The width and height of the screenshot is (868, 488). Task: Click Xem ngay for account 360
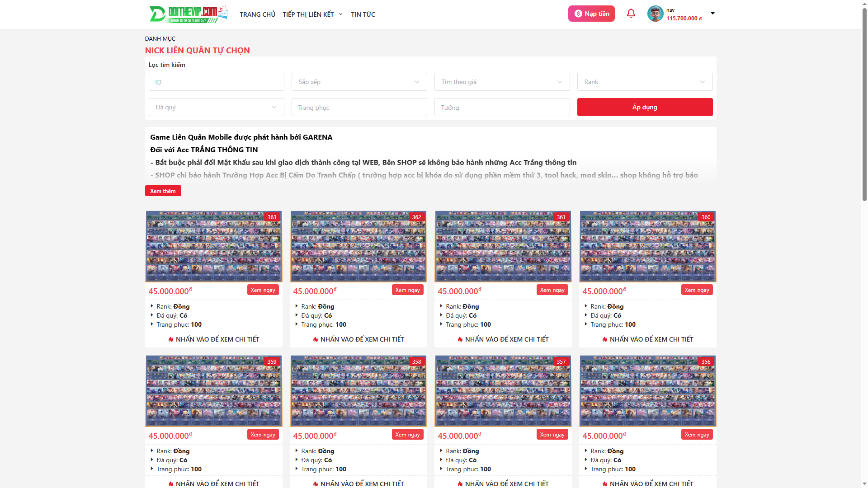pyautogui.click(x=697, y=290)
